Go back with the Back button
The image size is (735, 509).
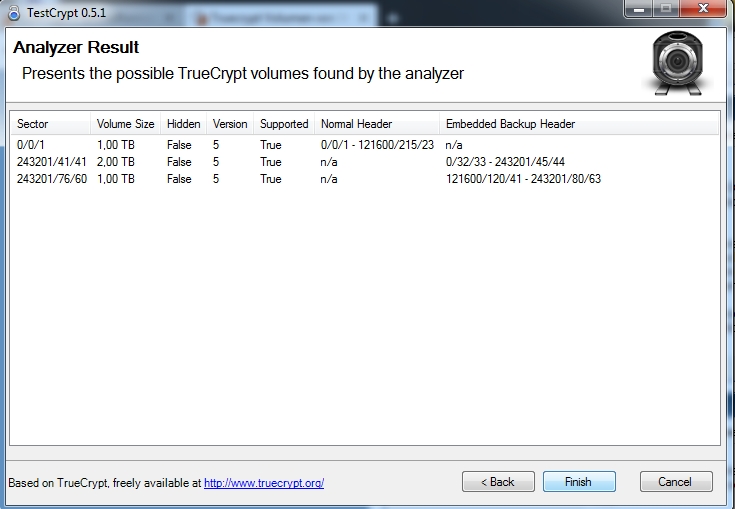pos(498,482)
